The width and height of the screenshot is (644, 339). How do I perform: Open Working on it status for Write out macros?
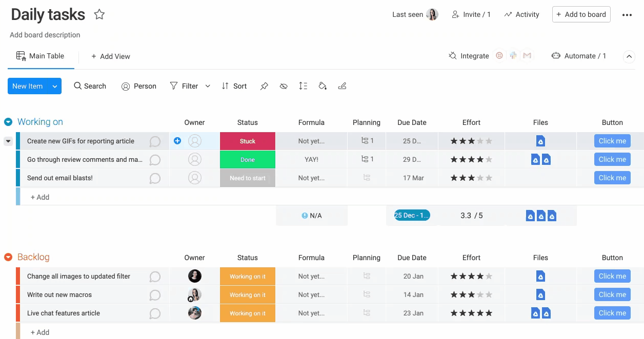pyautogui.click(x=248, y=295)
